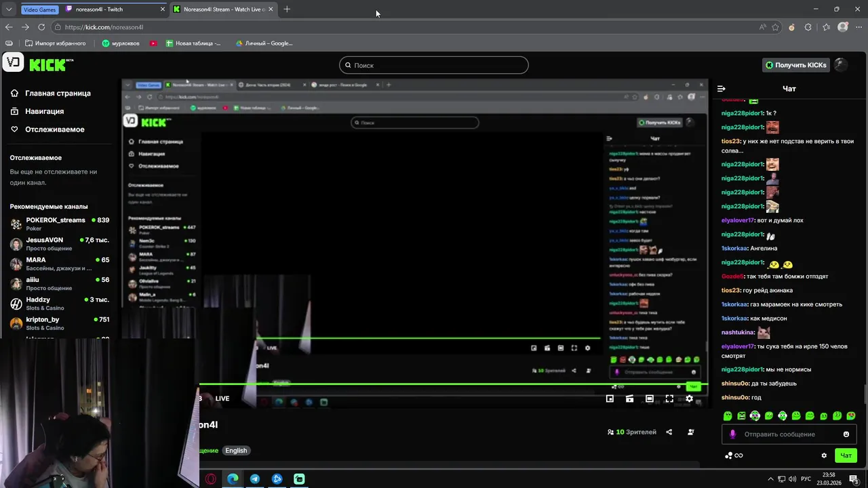Open the Навигация sidebar item
The width and height of the screenshot is (868, 488).
point(44,111)
